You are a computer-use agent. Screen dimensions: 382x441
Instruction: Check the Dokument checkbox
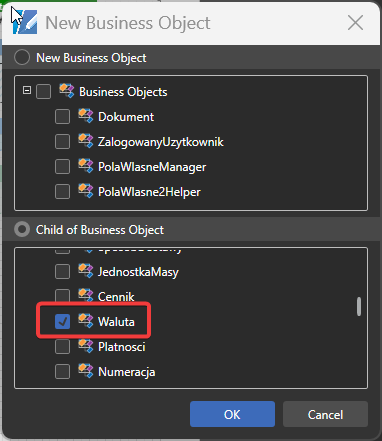[x=62, y=117]
